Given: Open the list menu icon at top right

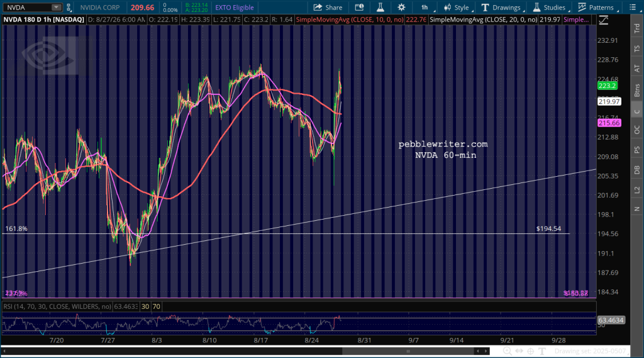Looking at the screenshot, I should point(633,8).
